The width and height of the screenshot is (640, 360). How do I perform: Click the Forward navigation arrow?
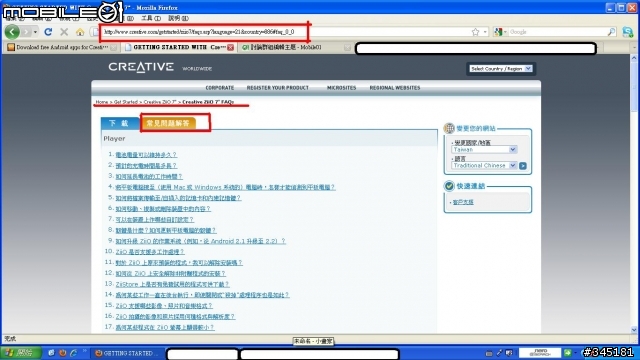click(x=26, y=31)
